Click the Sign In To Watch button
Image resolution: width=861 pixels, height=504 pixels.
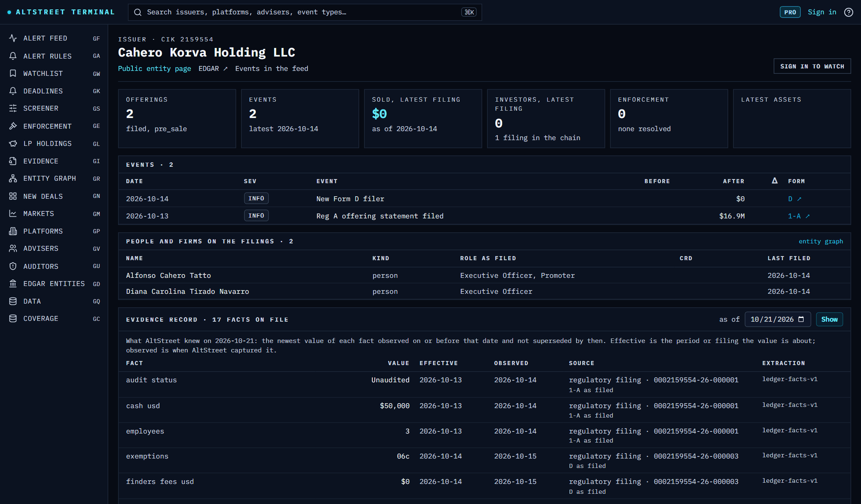812,66
